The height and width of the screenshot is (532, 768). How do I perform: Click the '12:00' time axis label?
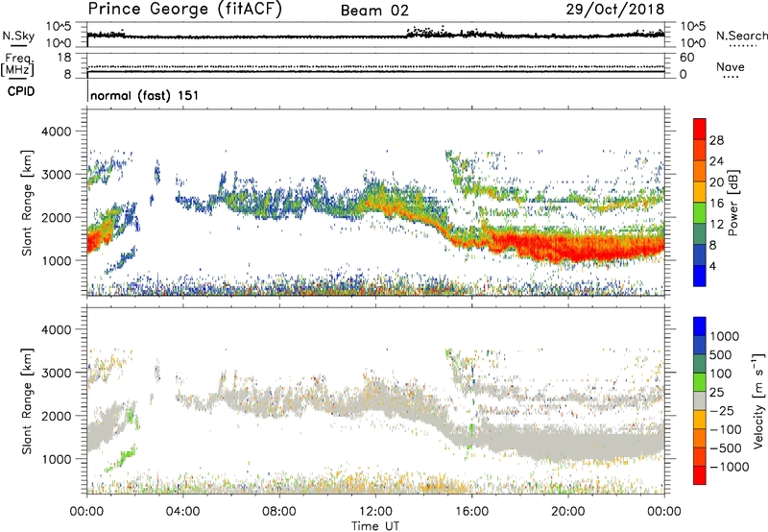tap(375, 512)
